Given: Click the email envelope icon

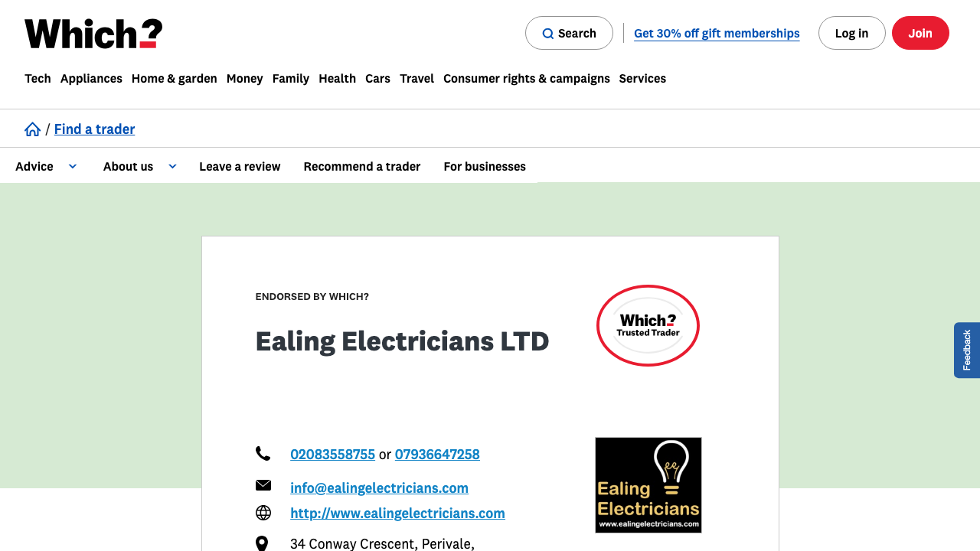Looking at the screenshot, I should [x=263, y=485].
